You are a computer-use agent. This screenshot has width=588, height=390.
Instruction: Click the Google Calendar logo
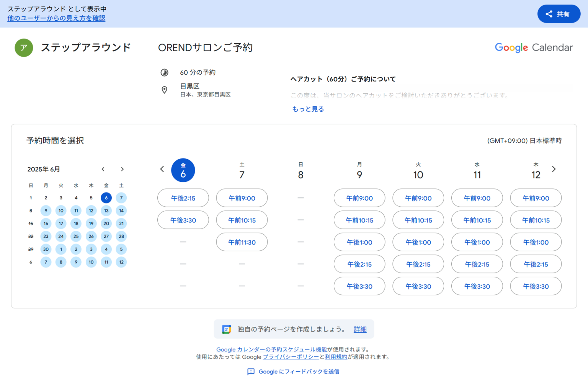(x=534, y=47)
